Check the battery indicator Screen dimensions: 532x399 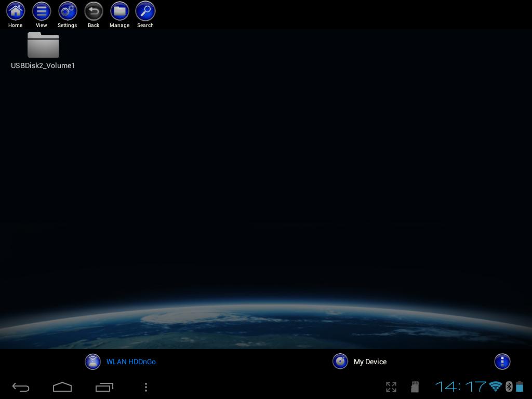click(520, 387)
